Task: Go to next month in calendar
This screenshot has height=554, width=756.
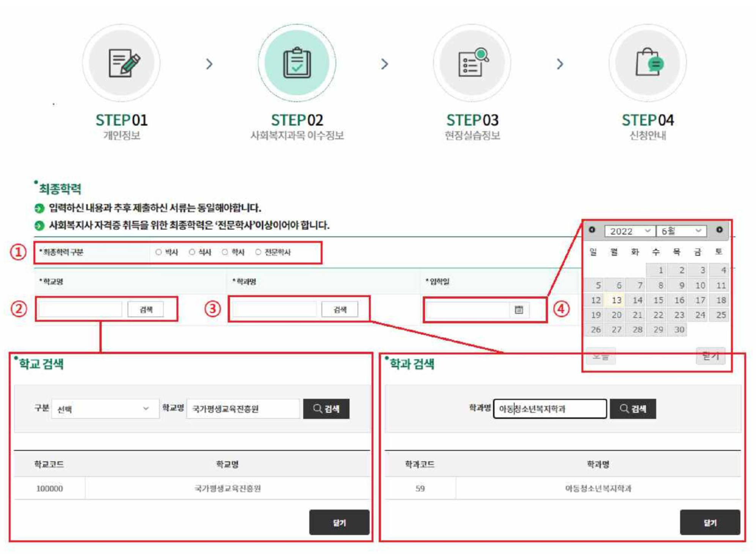Action: tap(719, 230)
